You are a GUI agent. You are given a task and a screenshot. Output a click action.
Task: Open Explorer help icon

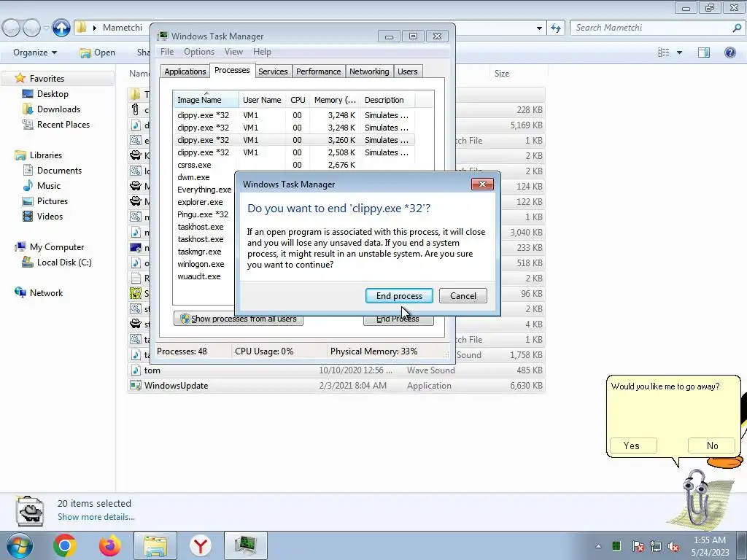729,52
